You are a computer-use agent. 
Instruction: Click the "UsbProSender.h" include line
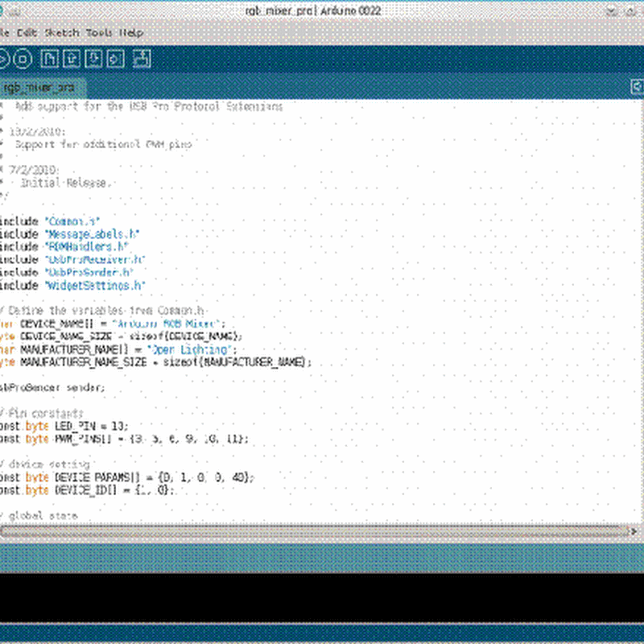tap(67, 272)
